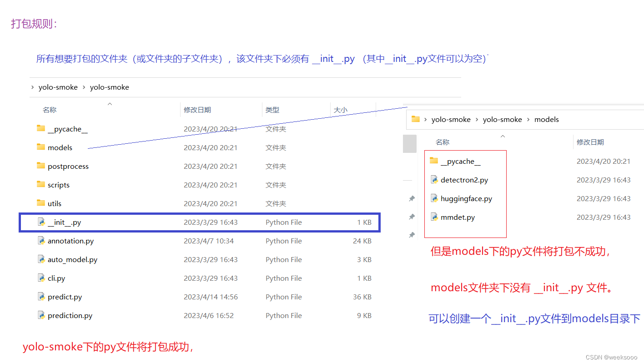This screenshot has height=364, width=644.
Task: Click the 36 KB size cell
Action: pos(362,297)
